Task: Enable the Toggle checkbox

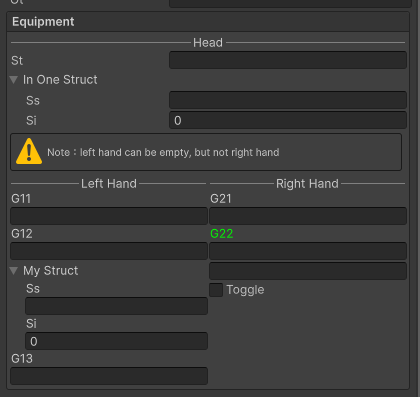Action: [x=216, y=290]
